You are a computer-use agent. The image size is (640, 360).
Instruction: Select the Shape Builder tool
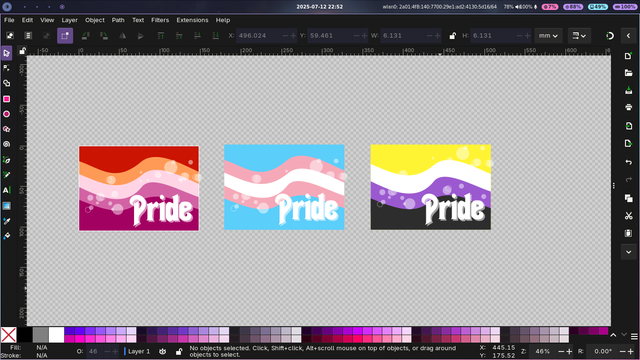[x=7, y=83]
